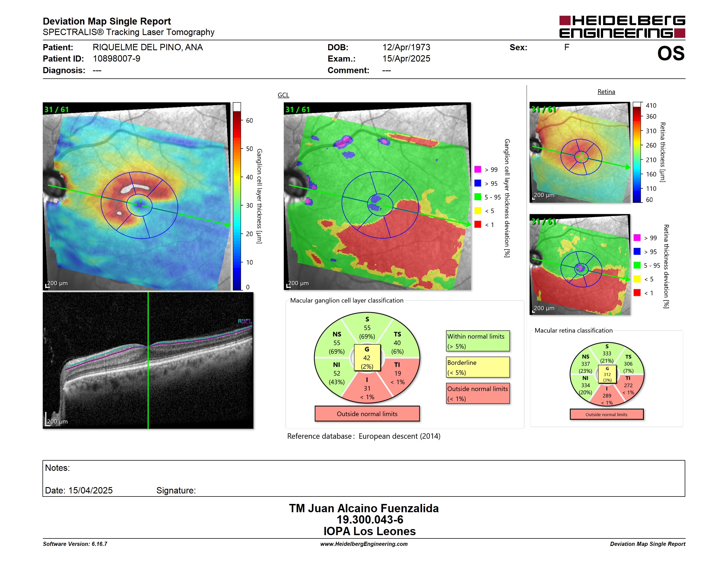Click the TS sector 40 (6%) in GCL chart
This screenshot has height=563, width=728.
pyautogui.click(x=397, y=343)
